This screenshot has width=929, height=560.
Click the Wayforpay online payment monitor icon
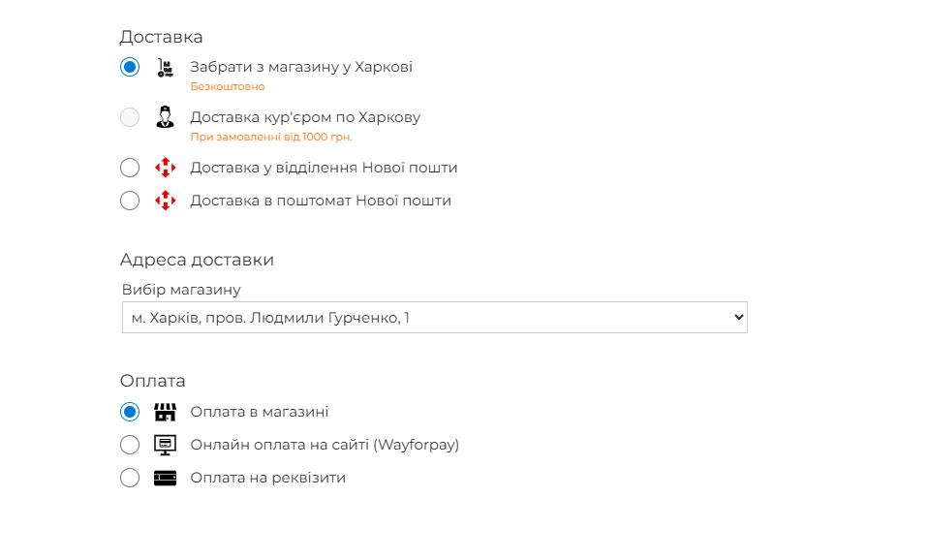166,445
